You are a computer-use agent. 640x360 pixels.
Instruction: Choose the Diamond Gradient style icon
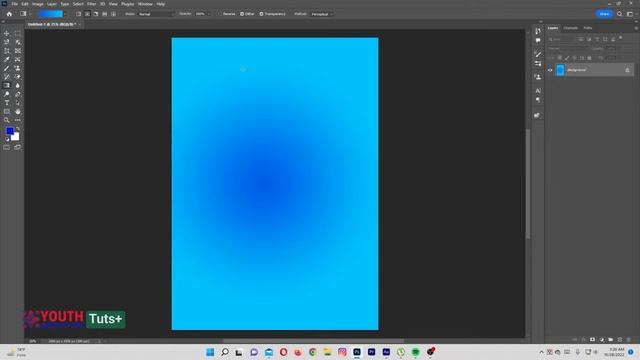point(113,14)
